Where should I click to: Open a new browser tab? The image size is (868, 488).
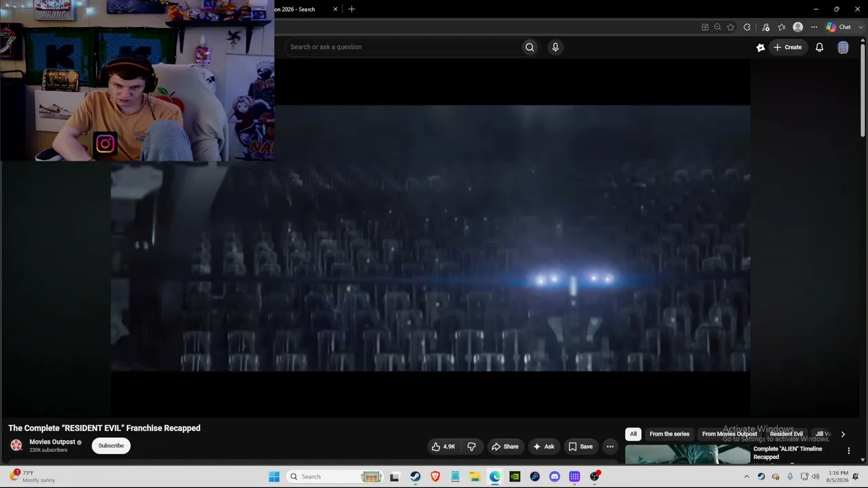(x=351, y=9)
